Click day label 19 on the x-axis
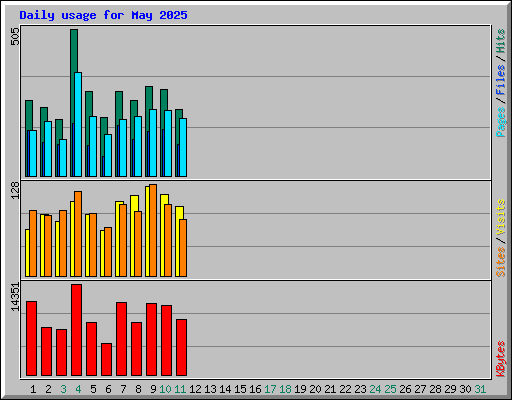512x400 pixels. click(x=300, y=389)
